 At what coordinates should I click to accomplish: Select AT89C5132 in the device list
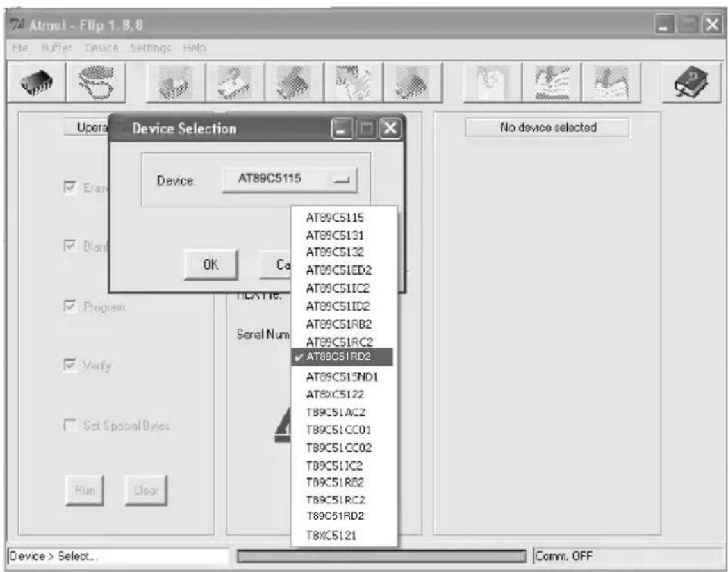click(344, 252)
